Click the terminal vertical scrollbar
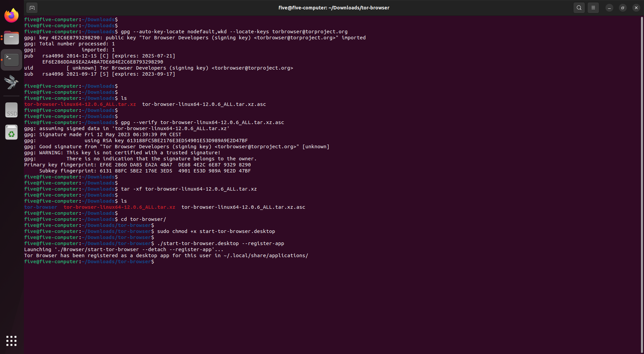The image size is (644, 354). tap(642, 184)
